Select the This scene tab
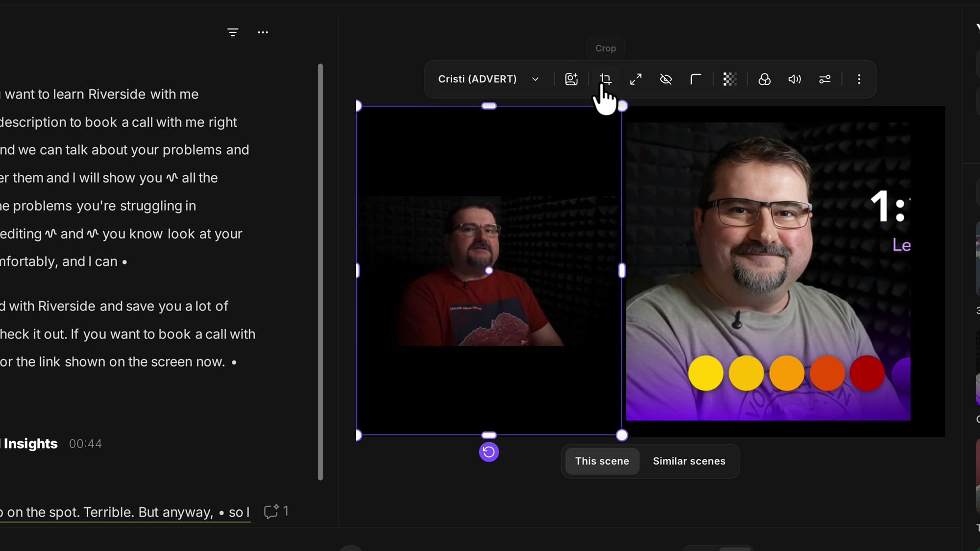Viewport: 980px width, 551px height. (602, 461)
